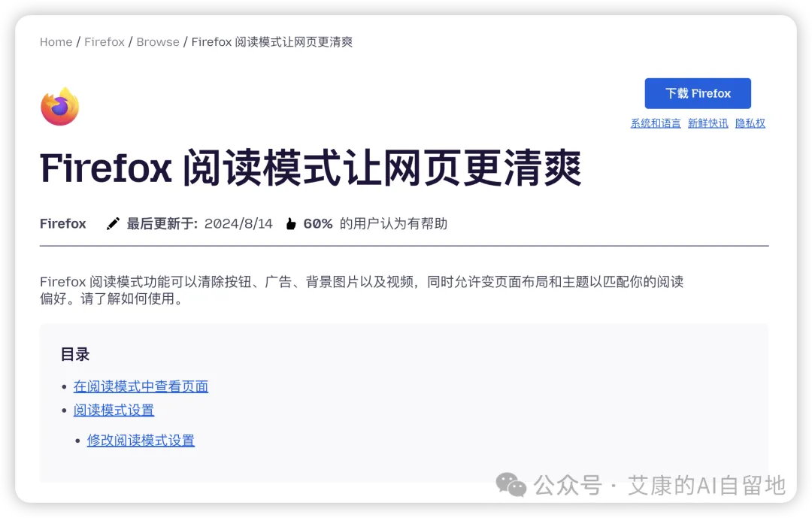This screenshot has width=812, height=518.
Task: Click the Firefox product label below title
Action: pos(62,224)
